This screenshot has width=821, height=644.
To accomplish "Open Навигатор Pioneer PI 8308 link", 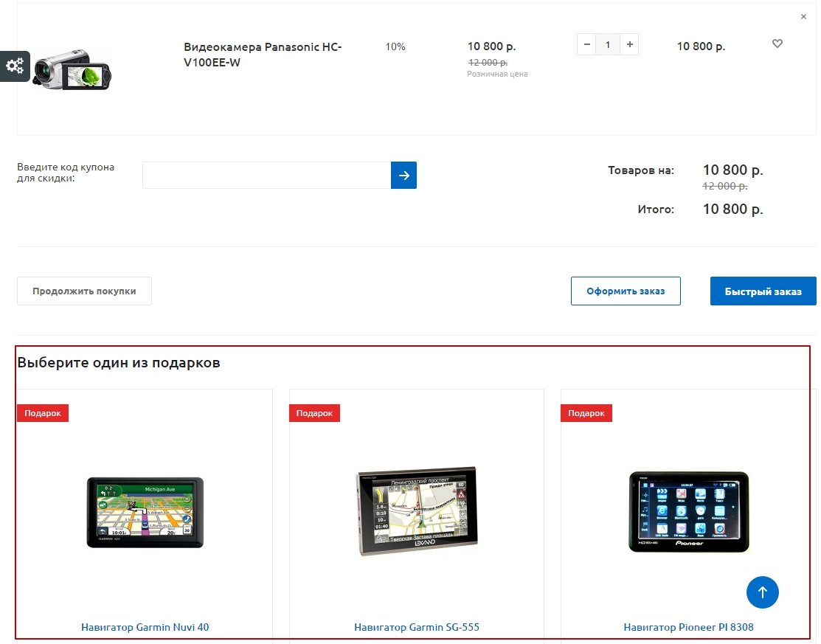I will pyautogui.click(x=688, y=627).
